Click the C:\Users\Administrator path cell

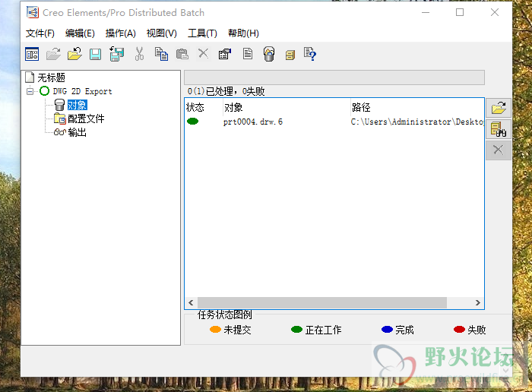click(417, 122)
